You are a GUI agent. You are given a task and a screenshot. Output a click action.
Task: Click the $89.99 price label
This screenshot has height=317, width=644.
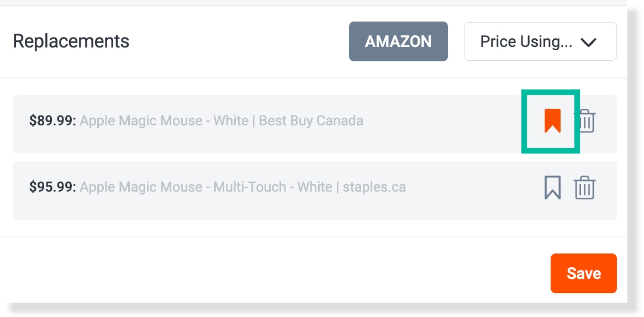click(x=53, y=120)
